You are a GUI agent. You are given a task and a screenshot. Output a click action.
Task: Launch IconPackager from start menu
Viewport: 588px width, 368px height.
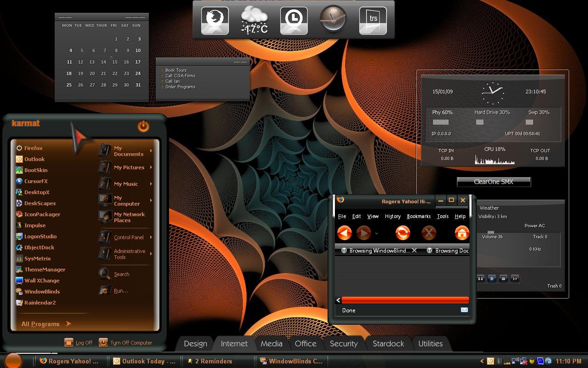(x=38, y=214)
